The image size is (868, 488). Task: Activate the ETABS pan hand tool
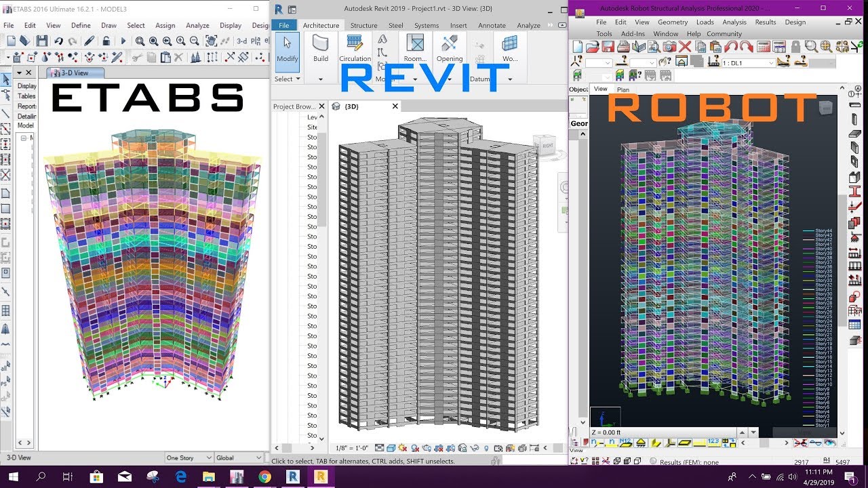click(x=211, y=41)
